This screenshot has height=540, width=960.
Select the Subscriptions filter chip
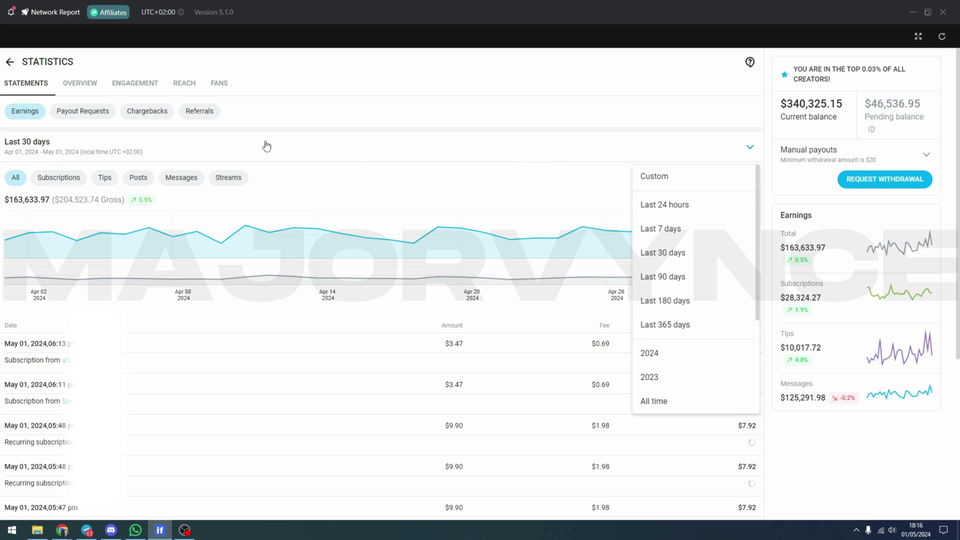pos(58,178)
